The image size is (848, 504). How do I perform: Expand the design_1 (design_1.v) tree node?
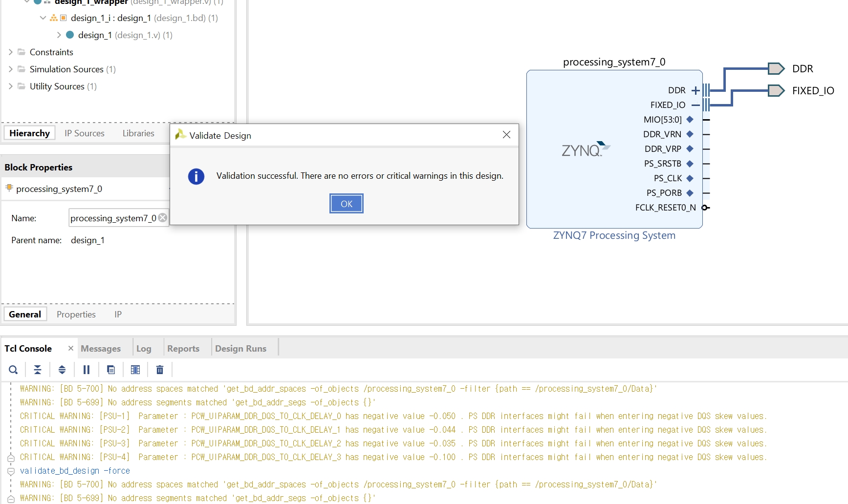[59, 35]
